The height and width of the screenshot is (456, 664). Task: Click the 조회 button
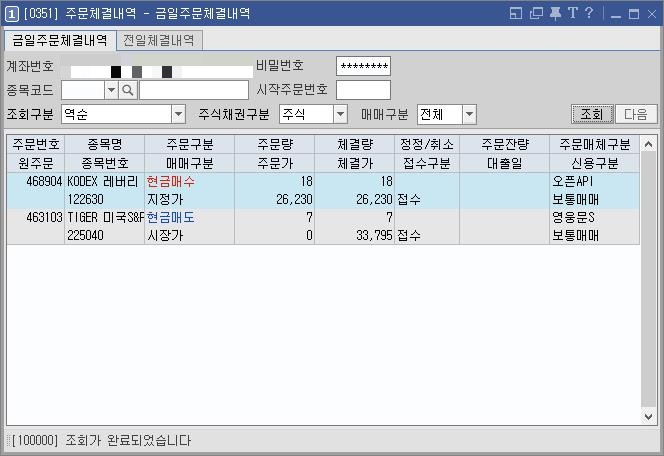(x=592, y=114)
